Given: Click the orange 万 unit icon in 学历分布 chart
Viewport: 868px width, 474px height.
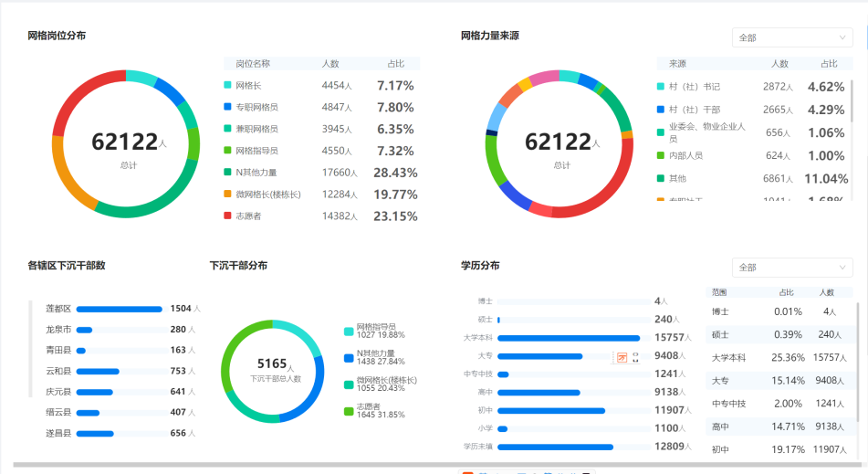Looking at the screenshot, I should click(x=622, y=357).
